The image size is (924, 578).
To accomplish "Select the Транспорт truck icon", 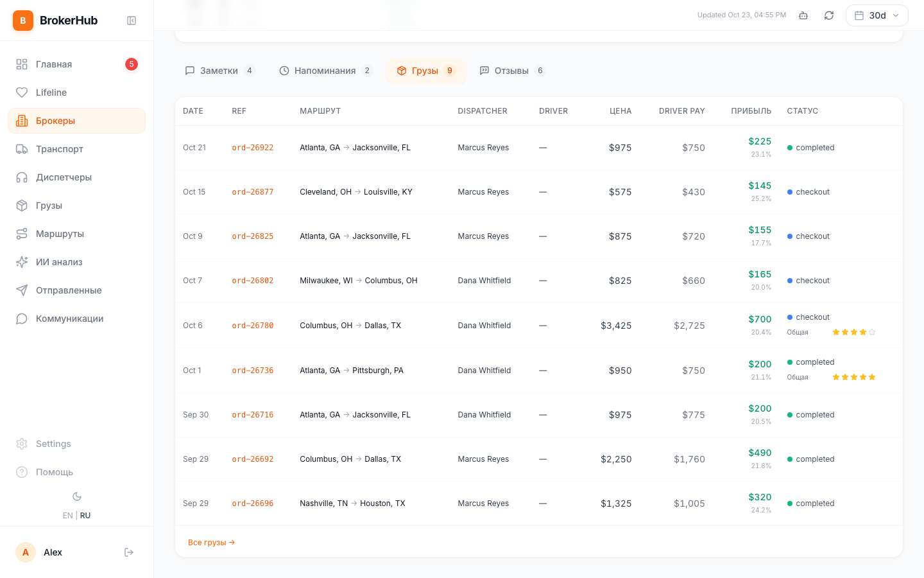I will tap(22, 149).
